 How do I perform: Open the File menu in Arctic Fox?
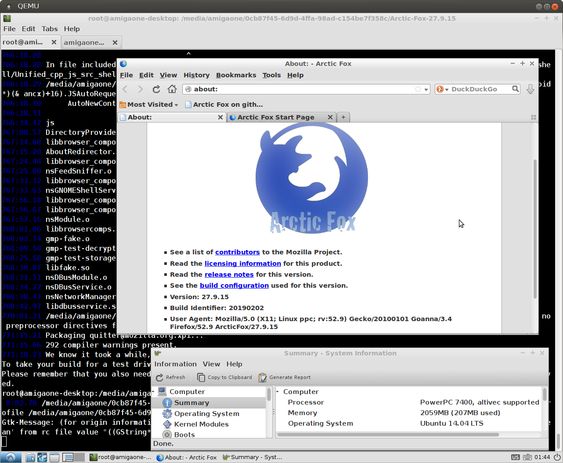coord(126,75)
